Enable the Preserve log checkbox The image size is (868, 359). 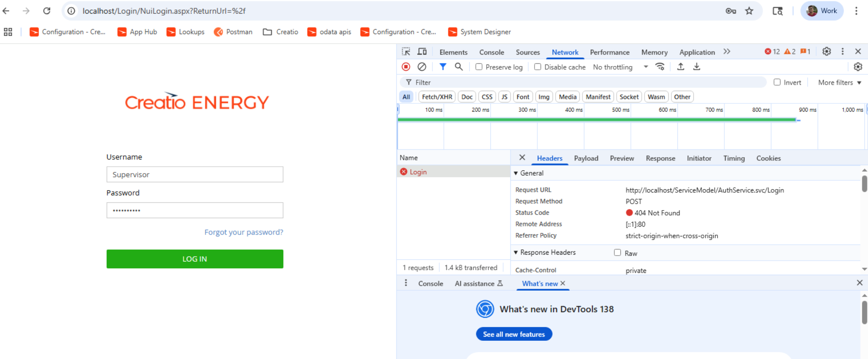(x=479, y=67)
